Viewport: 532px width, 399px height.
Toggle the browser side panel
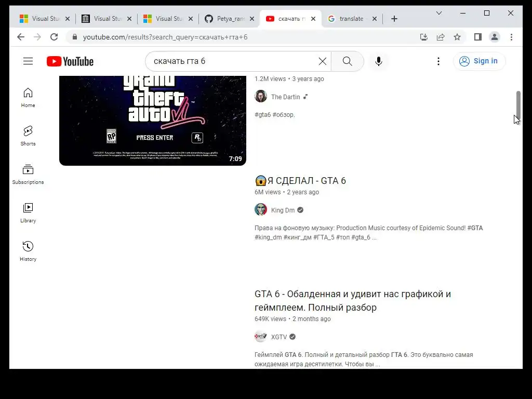[478, 37]
